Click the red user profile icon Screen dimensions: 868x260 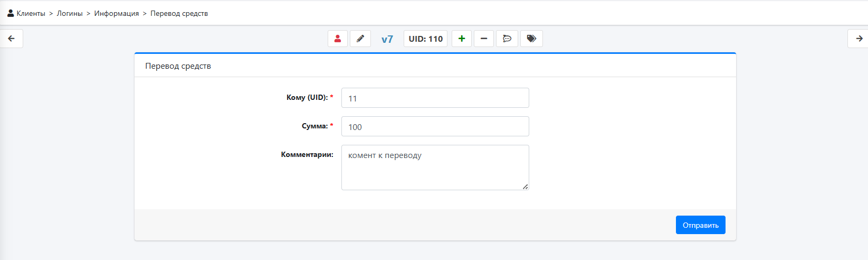(x=338, y=39)
